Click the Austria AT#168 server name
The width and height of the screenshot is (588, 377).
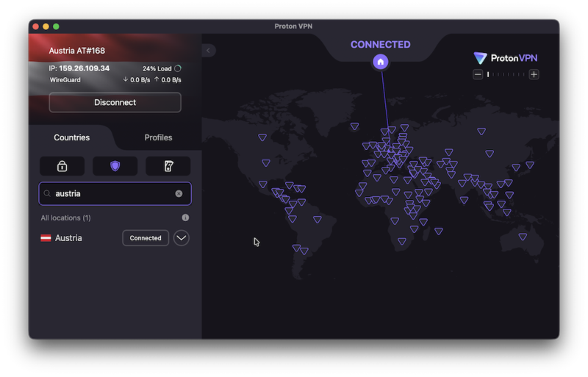tap(77, 51)
